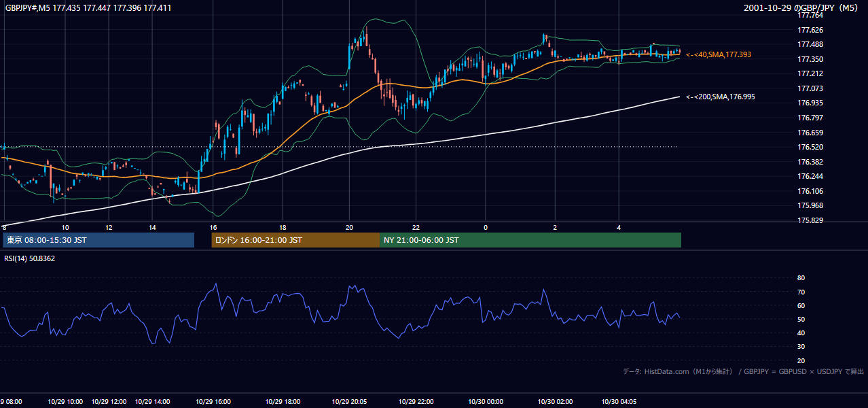Click the RSI 80 level label
The width and height of the screenshot is (868, 408).
(801, 278)
